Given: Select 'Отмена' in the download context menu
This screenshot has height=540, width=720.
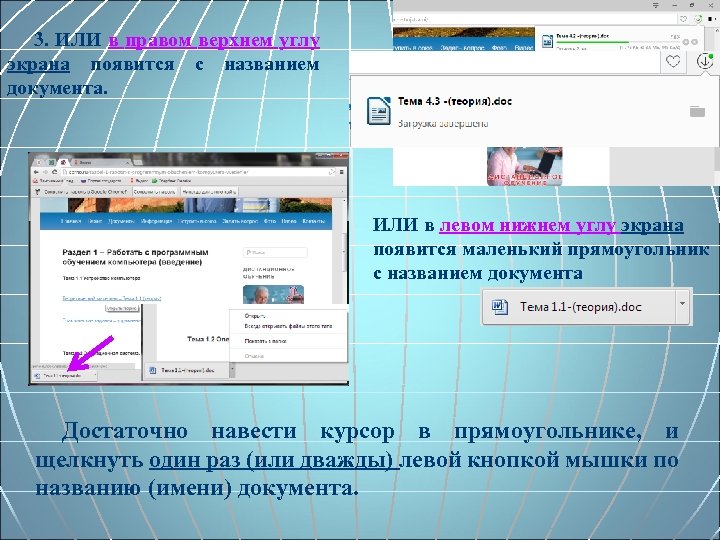Looking at the screenshot, I should [x=254, y=356].
